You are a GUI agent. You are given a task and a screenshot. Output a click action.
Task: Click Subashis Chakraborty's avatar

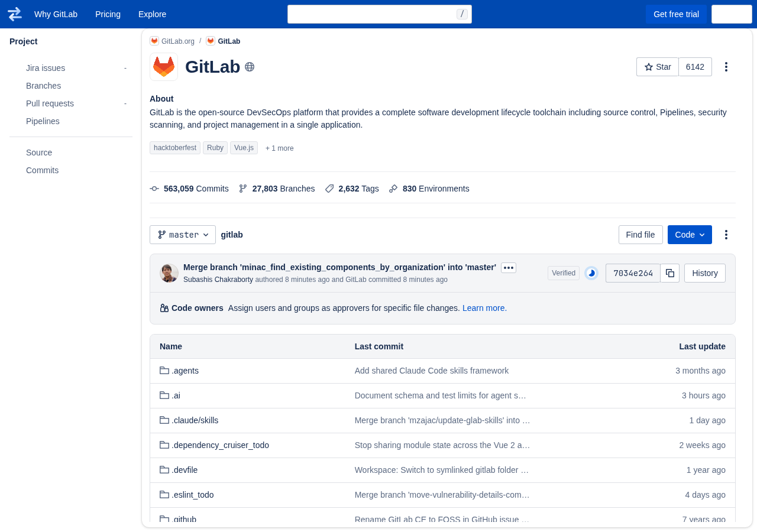point(169,273)
